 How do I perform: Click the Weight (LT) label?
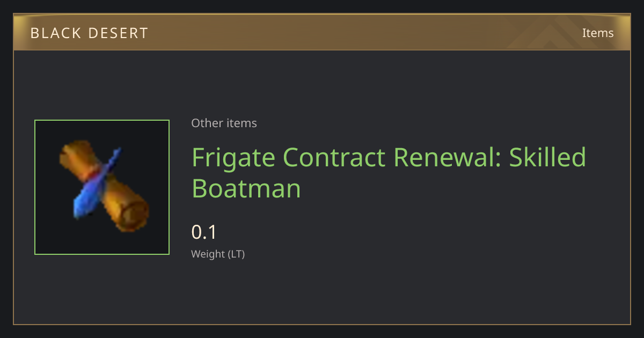pyautogui.click(x=218, y=254)
